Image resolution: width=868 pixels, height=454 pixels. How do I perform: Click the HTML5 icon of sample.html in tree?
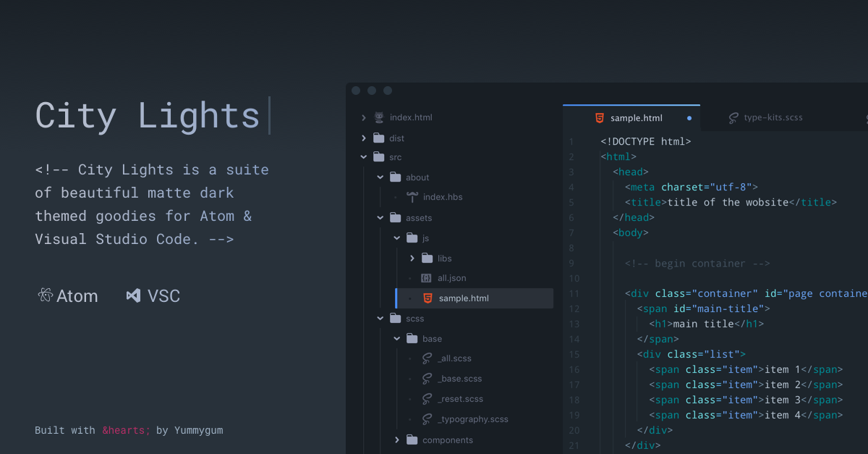tap(427, 298)
